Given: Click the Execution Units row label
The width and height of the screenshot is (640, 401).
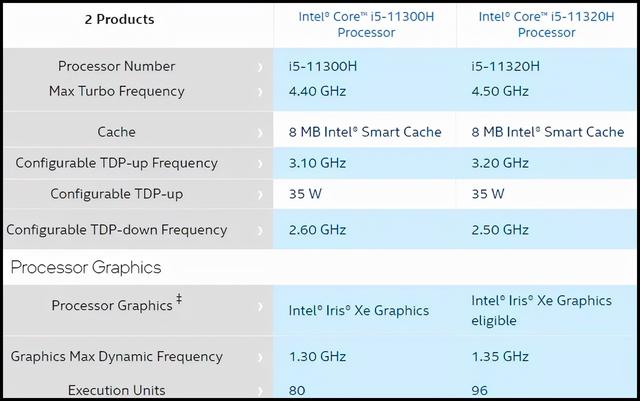Looking at the screenshot, I should point(117,390).
